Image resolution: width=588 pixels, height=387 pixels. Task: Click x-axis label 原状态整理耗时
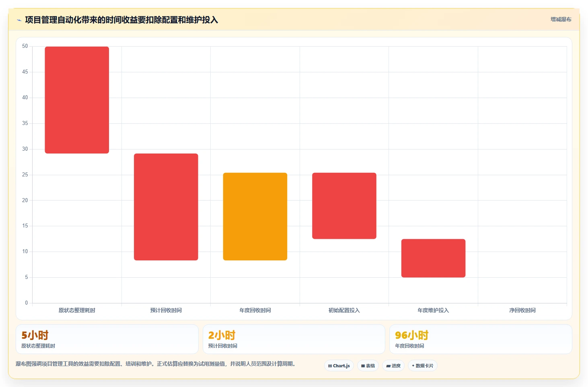coord(77,310)
